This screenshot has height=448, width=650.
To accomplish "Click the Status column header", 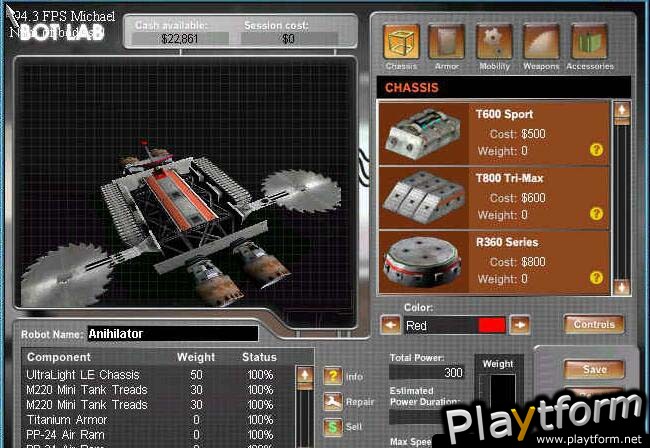I will (x=259, y=357).
